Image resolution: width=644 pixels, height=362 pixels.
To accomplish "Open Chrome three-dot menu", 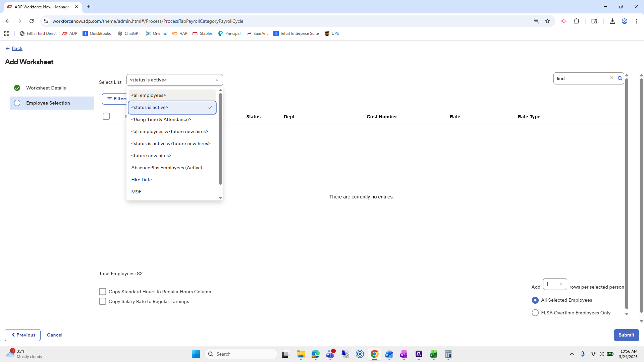I will [637, 21].
